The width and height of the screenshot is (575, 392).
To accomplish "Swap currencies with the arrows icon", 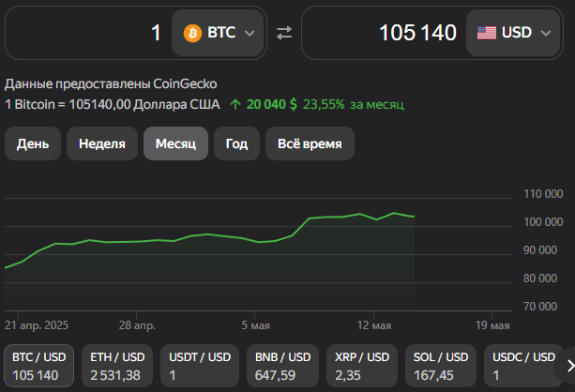I will coord(284,33).
